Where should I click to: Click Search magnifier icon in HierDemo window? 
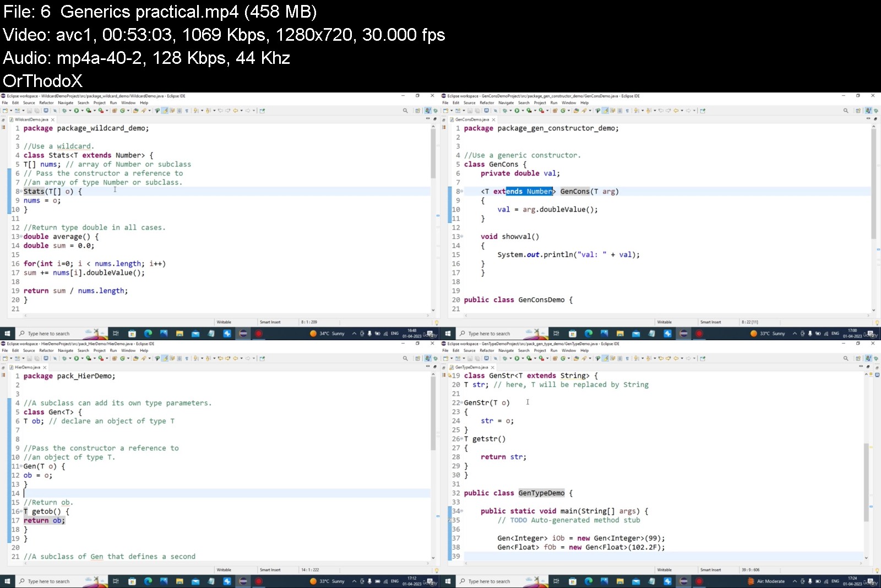tap(405, 358)
